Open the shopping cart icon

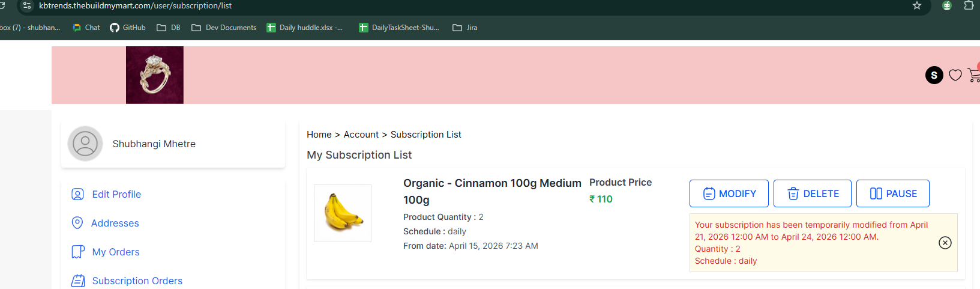[974, 75]
